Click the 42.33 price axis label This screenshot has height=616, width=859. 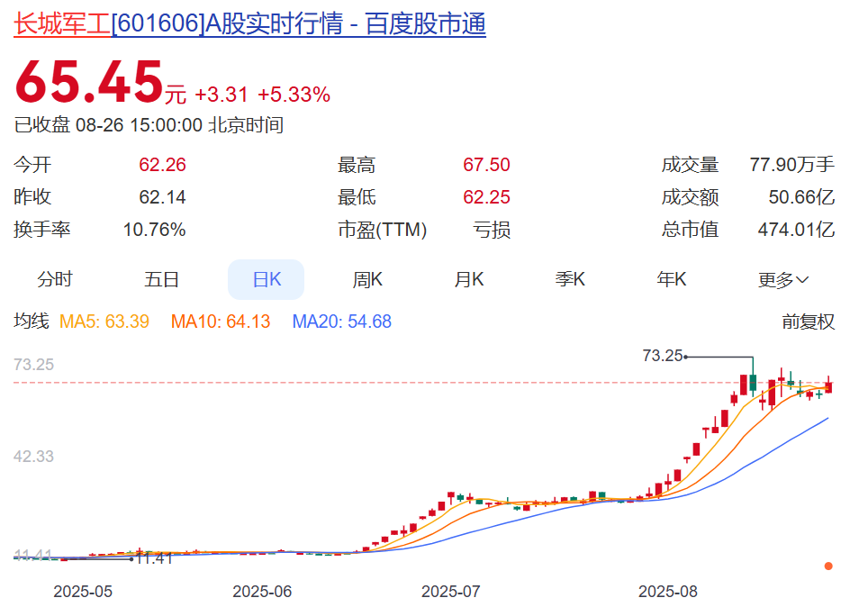click(x=34, y=457)
